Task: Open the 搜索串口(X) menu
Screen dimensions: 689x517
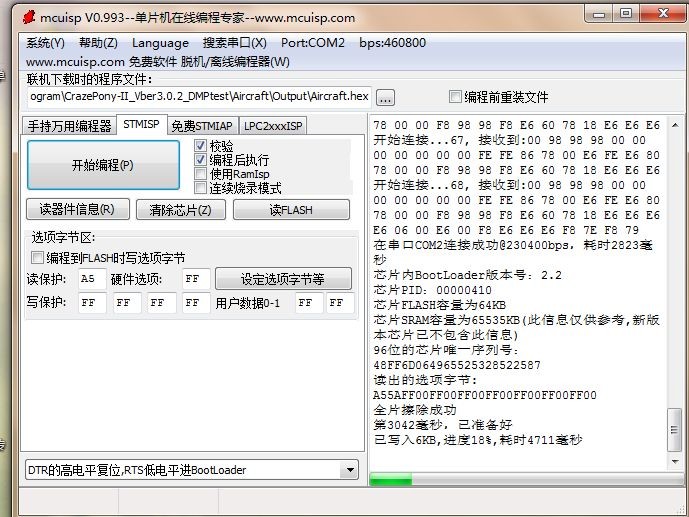Action: [x=235, y=43]
